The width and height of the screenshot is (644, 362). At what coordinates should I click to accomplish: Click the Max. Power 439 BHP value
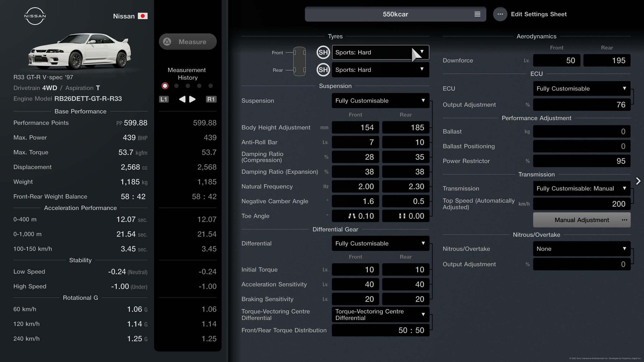pos(135,138)
